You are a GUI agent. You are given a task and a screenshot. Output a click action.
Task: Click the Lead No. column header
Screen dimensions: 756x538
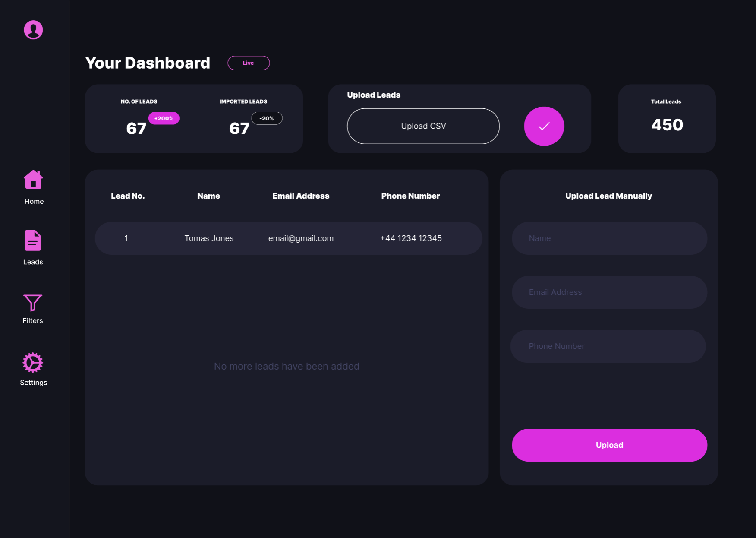click(x=128, y=196)
